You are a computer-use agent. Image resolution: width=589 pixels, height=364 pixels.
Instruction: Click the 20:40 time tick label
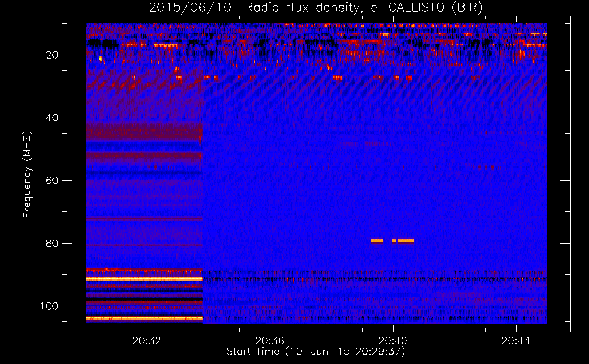click(x=393, y=341)
